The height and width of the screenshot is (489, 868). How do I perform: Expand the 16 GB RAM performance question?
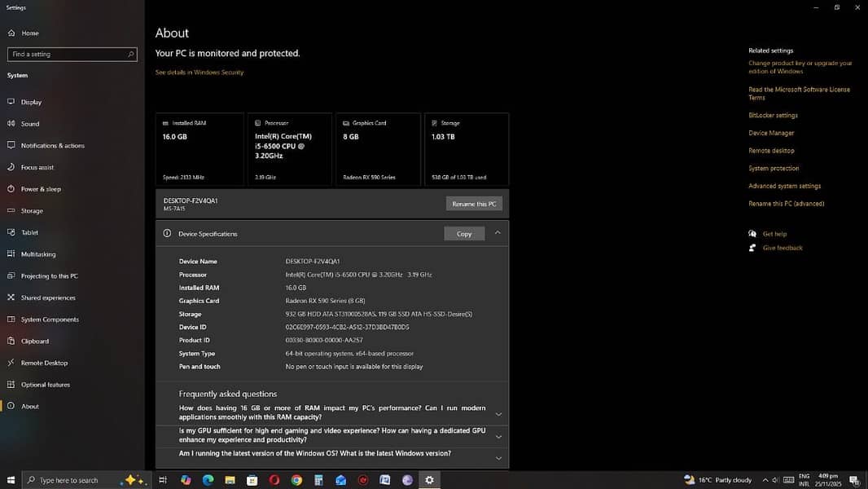pos(498,413)
